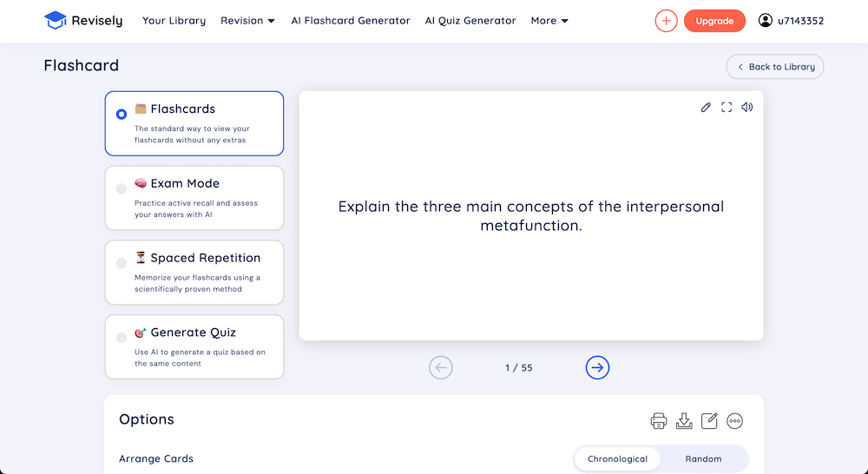Go to next flashcard arrow
Image resolution: width=868 pixels, height=474 pixels.
597,368
